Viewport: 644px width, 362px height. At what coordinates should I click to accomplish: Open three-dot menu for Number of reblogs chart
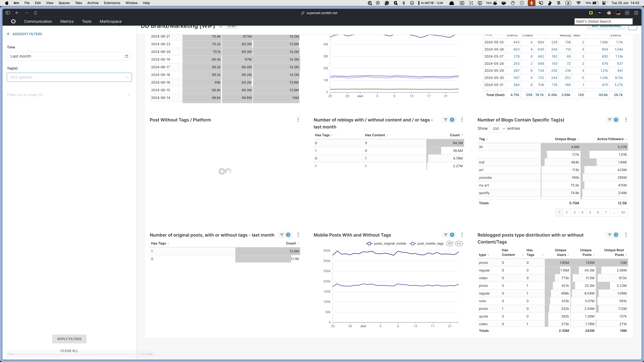462,120
